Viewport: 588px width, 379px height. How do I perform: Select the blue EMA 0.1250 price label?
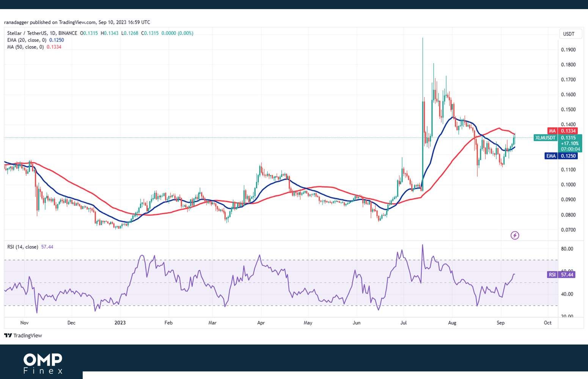tap(561, 156)
